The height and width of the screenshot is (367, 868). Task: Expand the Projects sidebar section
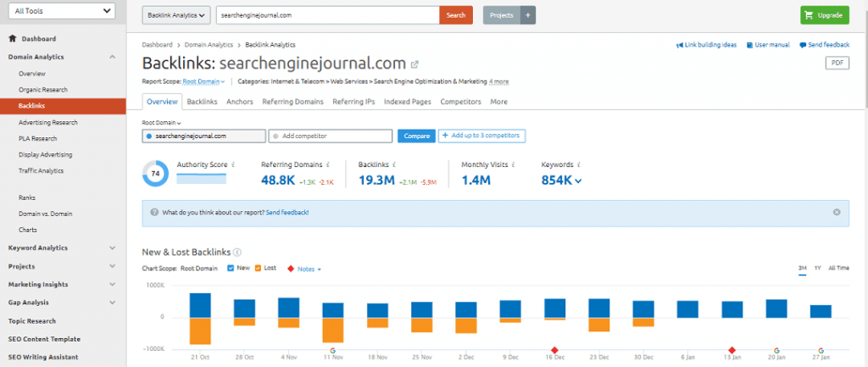click(x=113, y=266)
